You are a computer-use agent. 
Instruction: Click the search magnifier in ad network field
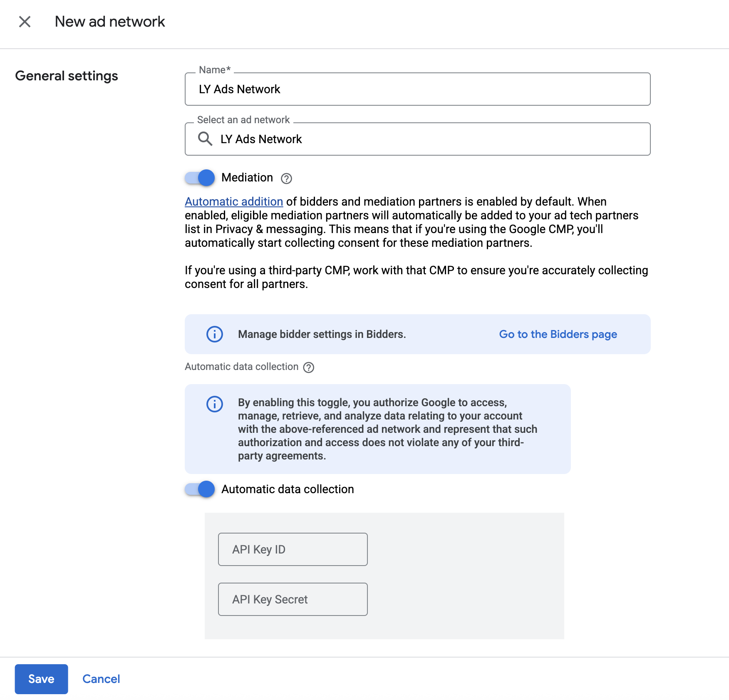(205, 139)
